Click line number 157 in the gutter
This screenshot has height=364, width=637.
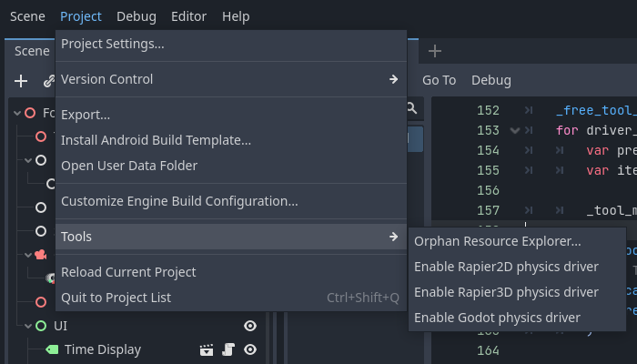click(488, 210)
